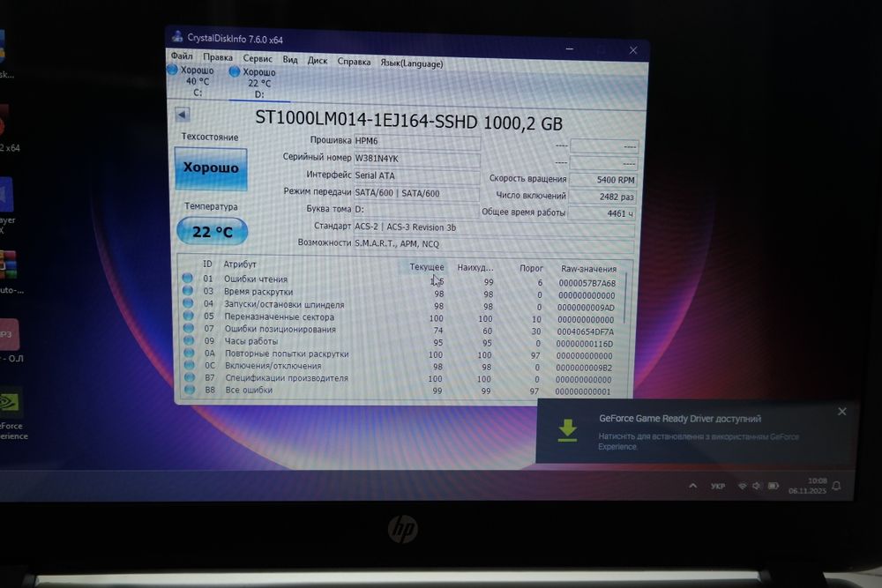Click the power-on hours value 4461 ч
The width and height of the screenshot is (882, 588).
coord(602,213)
